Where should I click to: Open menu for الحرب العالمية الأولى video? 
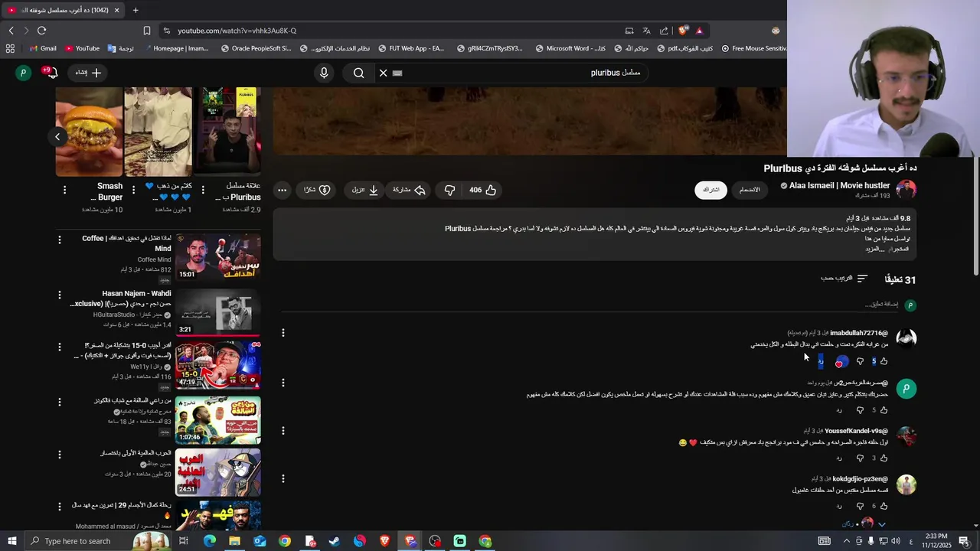(x=60, y=455)
